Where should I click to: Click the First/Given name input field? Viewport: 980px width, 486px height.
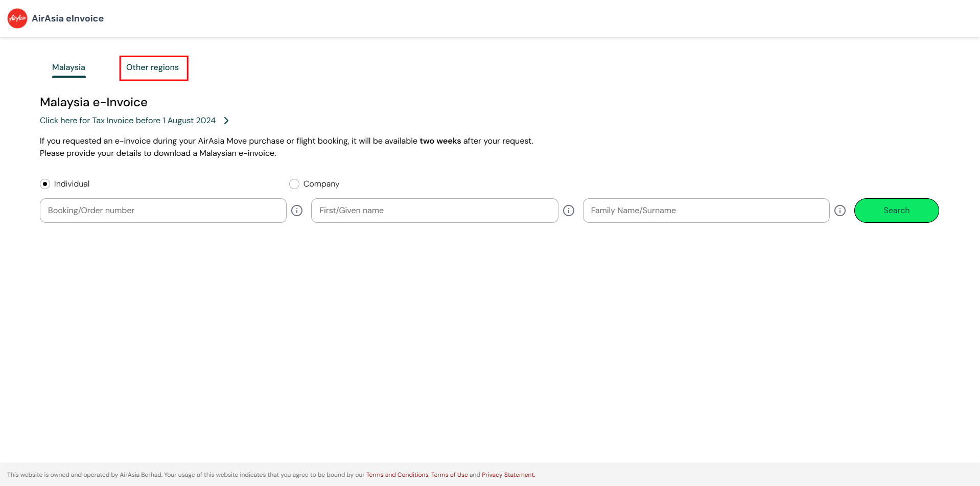(x=434, y=210)
